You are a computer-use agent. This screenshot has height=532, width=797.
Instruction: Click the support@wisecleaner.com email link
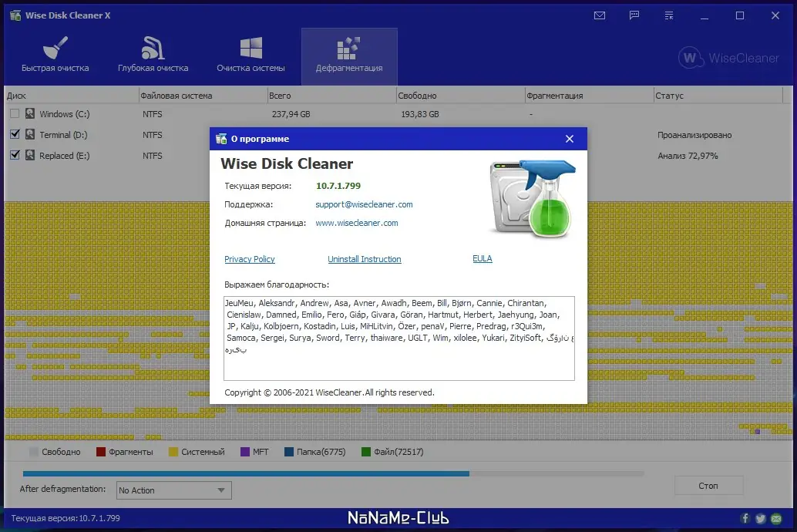(364, 204)
